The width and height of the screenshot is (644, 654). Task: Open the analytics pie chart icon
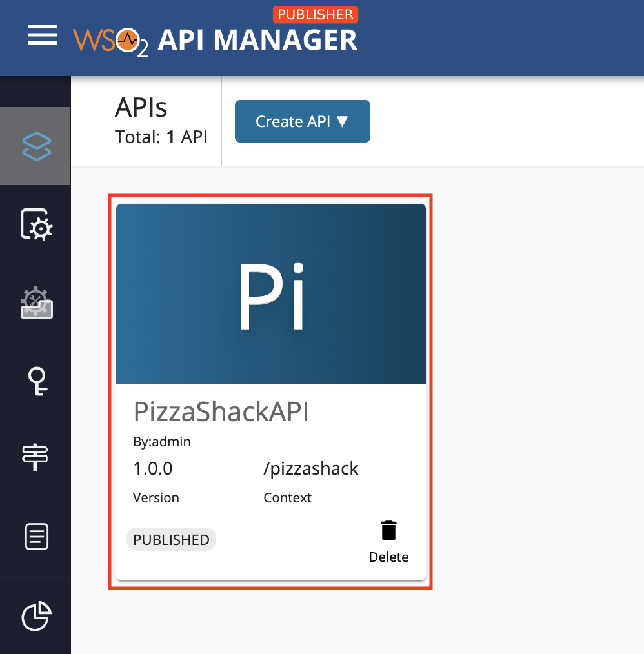[35, 617]
